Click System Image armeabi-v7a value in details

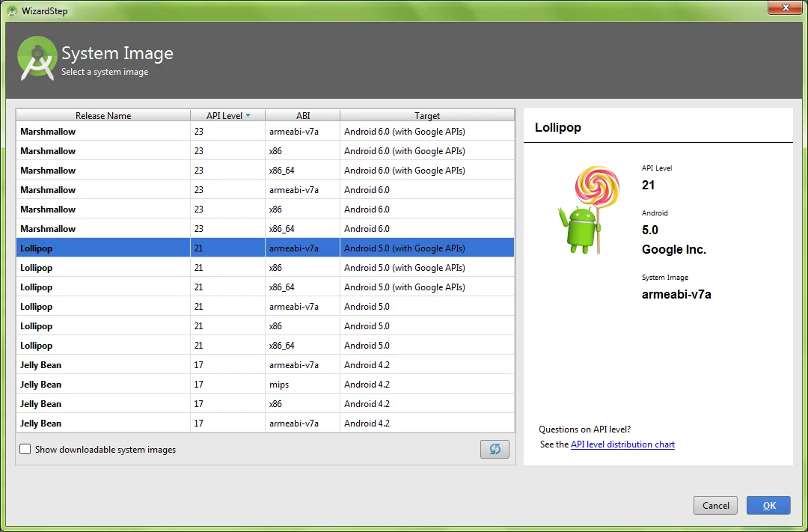[676, 294]
